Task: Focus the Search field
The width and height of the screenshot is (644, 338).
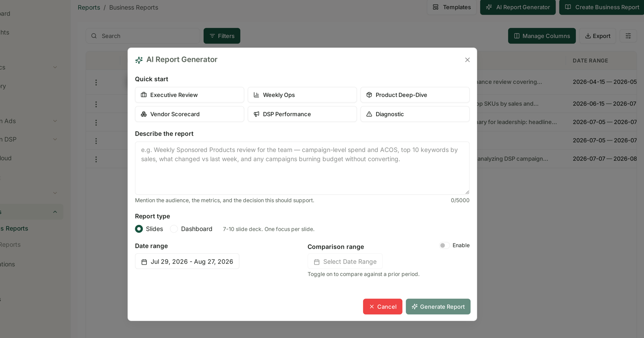Action: tap(143, 36)
